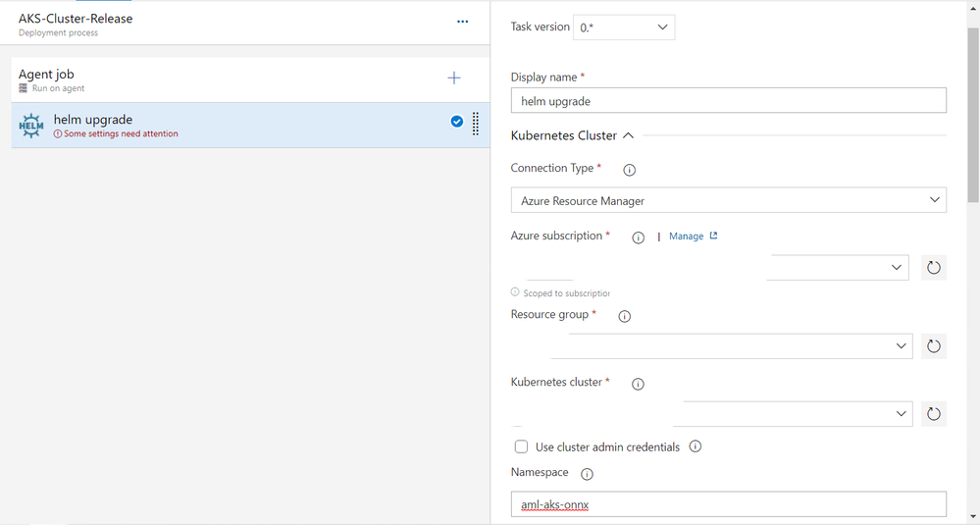980x525 pixels.
Task: Refresh the Resource group list
Action: 934,346
